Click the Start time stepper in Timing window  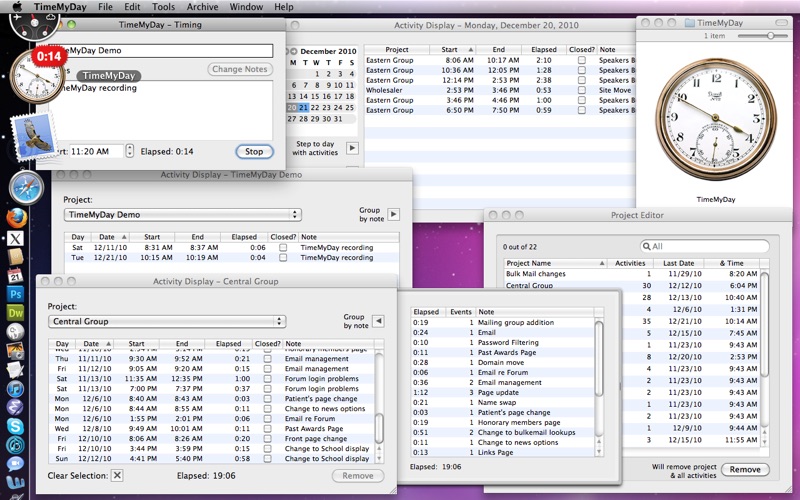click(130, 151)
